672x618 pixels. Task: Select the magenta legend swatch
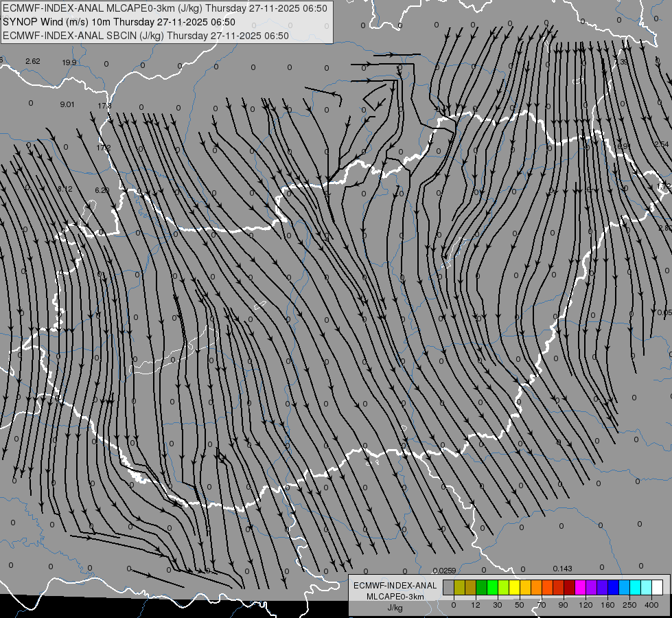[580, 587]
